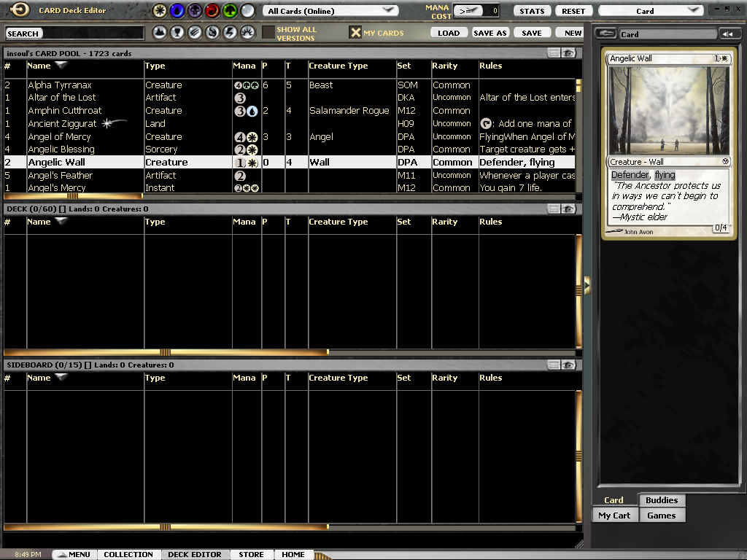
Task: Uncheck the My Cards checkbox
Action: [355, 33]
